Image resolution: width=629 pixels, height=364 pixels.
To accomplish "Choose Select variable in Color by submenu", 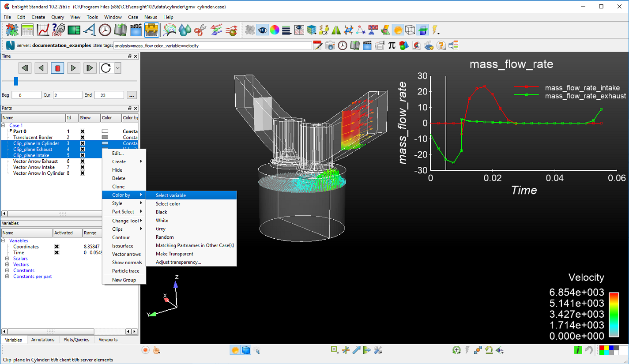I will [x=192, y=195].
